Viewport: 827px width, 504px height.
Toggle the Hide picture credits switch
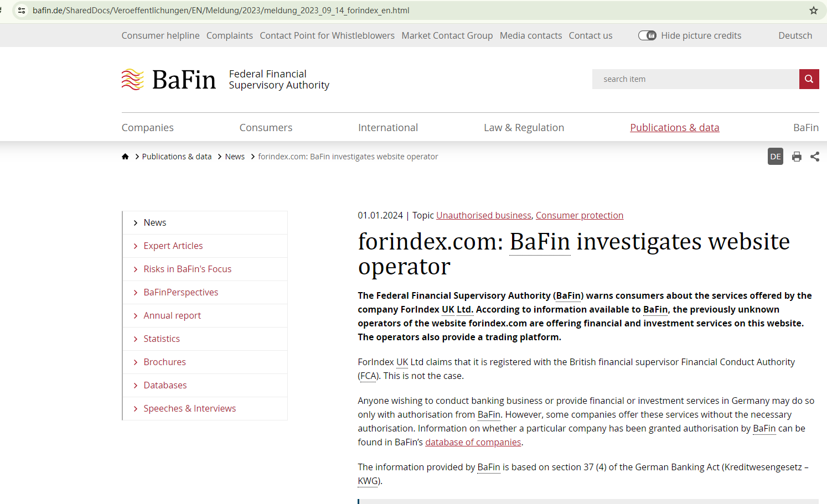(x=647, y=35)
